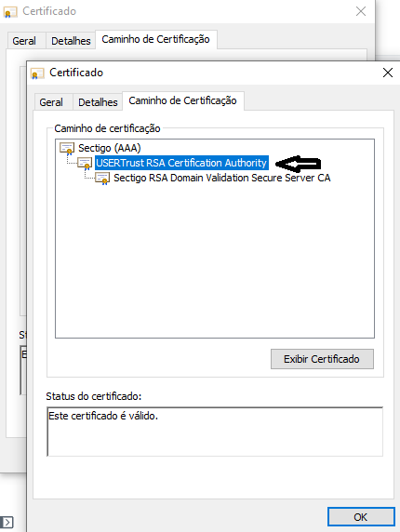400x532 pixels.
Task: Close the front Certificado dialog
Action: (388, 73)
